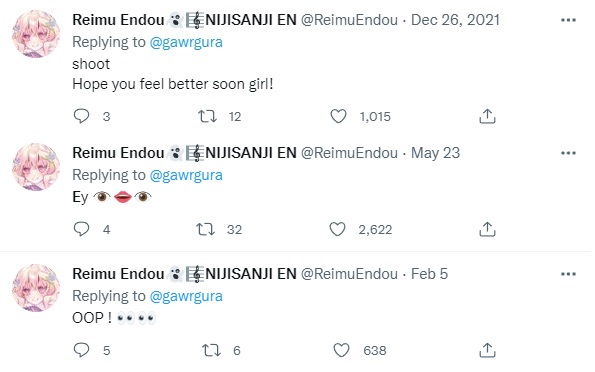The width and height of the screenshot is (595, 372).
Task: Open @gawrgura mention in the Feb 5 tweet
Action: point(186,296)
